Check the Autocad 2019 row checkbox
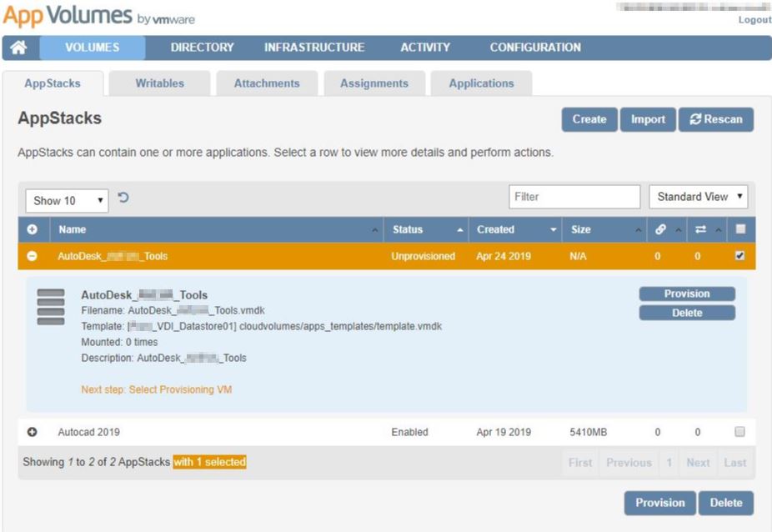The image size is (772, 532). click(739, 431)
